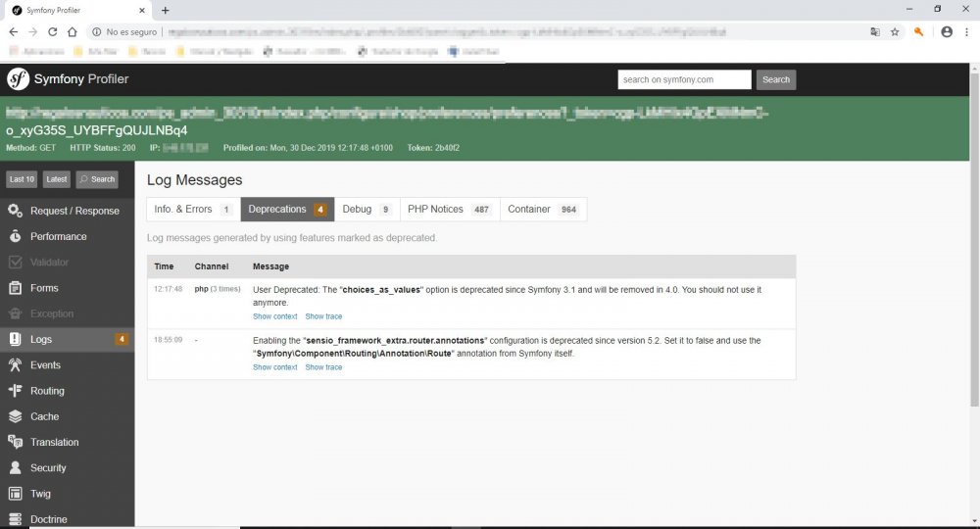Click the Latest button
This screenshot has width=980, height=529.
56,179
